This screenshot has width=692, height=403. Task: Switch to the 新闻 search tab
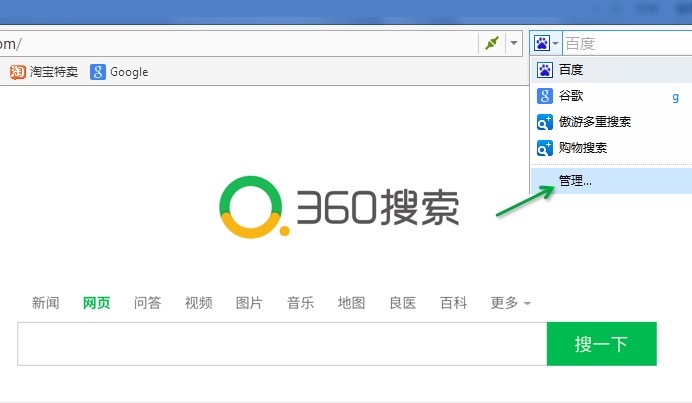(x=45, y=303)
